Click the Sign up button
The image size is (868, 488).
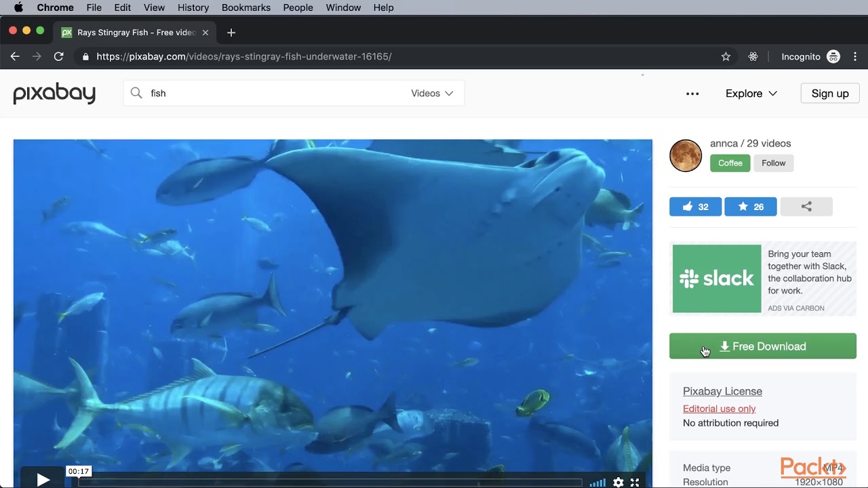(830, 94)
